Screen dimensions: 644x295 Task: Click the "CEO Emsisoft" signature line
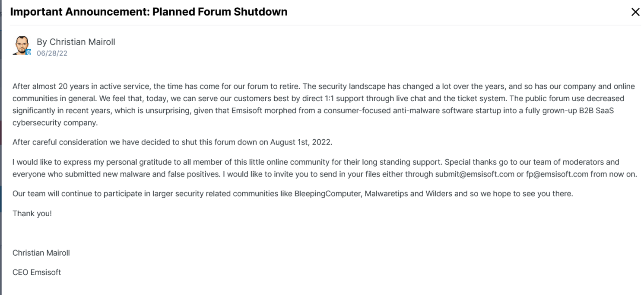37,272
